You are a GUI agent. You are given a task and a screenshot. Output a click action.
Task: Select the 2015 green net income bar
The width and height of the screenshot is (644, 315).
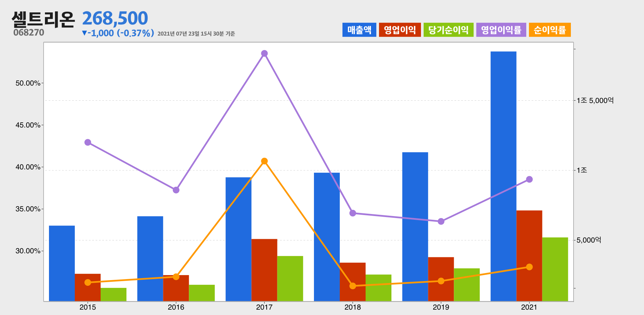[x=114, y=295]
